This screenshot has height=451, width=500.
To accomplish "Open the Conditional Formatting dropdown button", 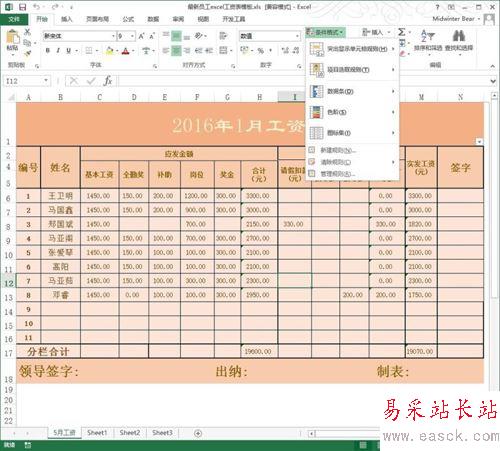I will [x=325, y=32].
